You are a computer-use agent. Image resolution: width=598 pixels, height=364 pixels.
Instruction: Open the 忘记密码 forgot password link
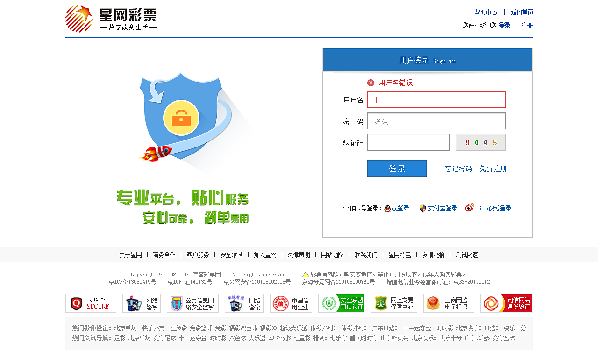point(458,168)
